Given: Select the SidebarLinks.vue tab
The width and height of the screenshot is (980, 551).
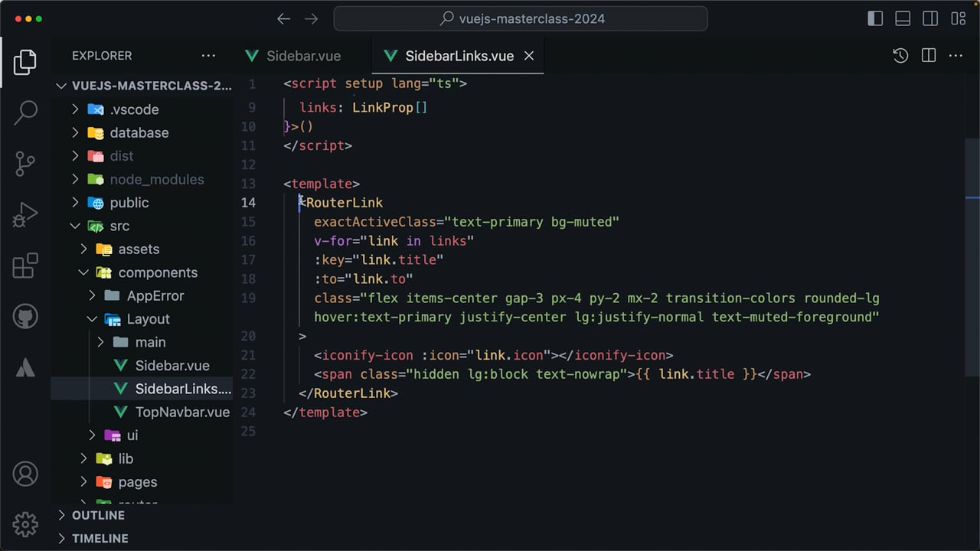Looking at the screenshot, I should (x=457, y=56).
